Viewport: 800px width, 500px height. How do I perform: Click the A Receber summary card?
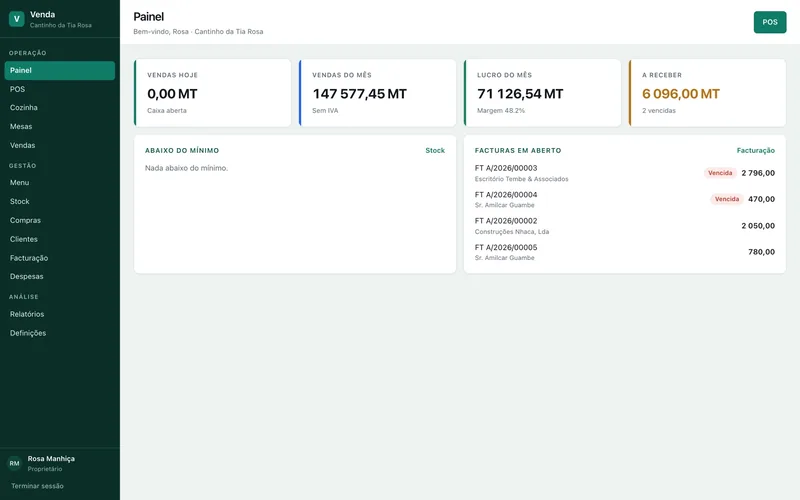tap(707, 93)
